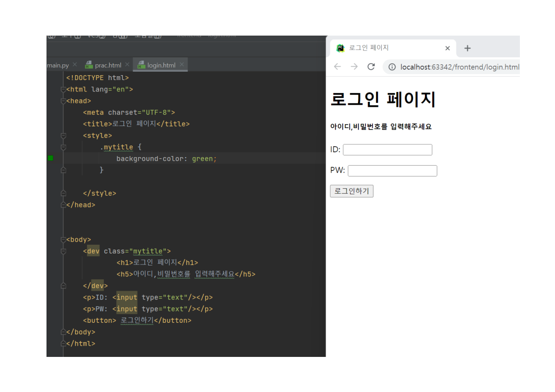555x392 pixels.
Task: Click the highlighted dev tag in <dev class>
Action: coord(93,251)
